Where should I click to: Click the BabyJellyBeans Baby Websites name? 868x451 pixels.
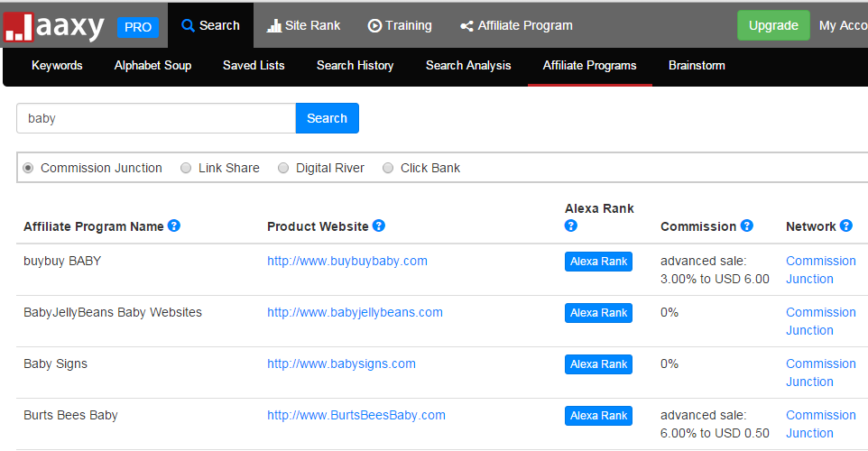113,312
